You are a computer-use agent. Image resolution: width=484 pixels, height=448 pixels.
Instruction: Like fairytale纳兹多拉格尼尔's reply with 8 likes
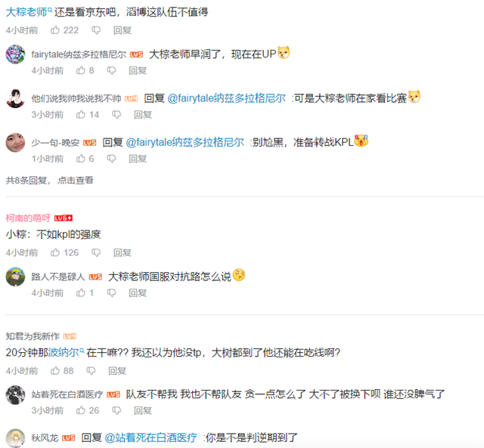pyautogui.click(x=81, y=70)
